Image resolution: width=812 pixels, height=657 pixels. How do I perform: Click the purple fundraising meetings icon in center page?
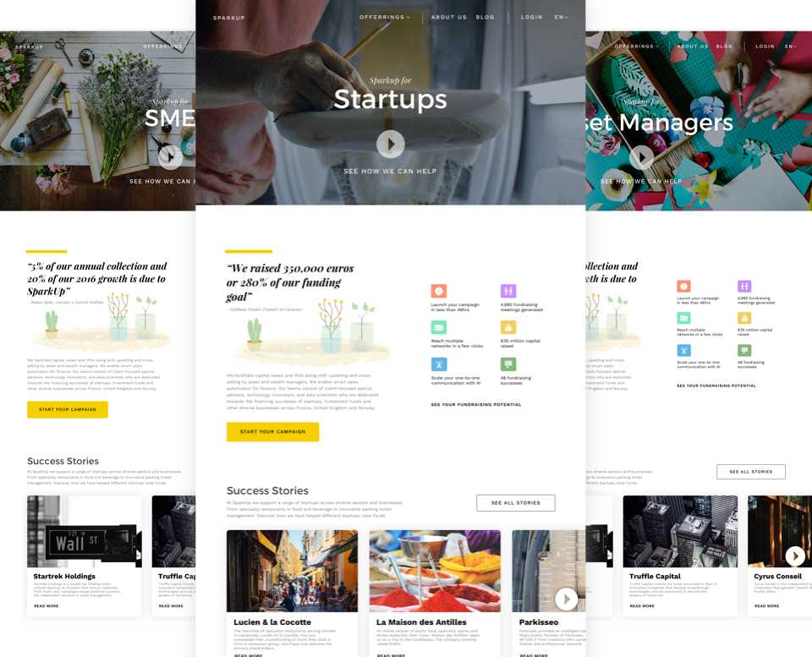[x=508, y=291]
